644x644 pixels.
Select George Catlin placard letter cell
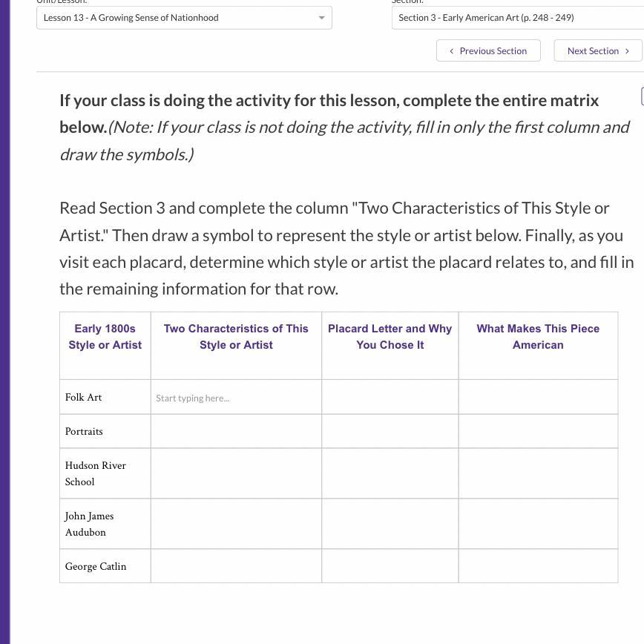[x=390, y=566]
